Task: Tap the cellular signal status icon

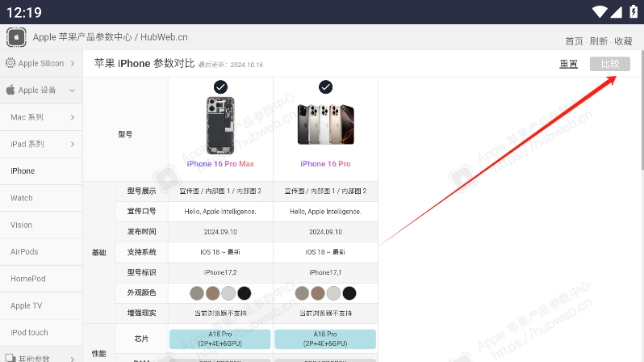Action: (616, 12)
